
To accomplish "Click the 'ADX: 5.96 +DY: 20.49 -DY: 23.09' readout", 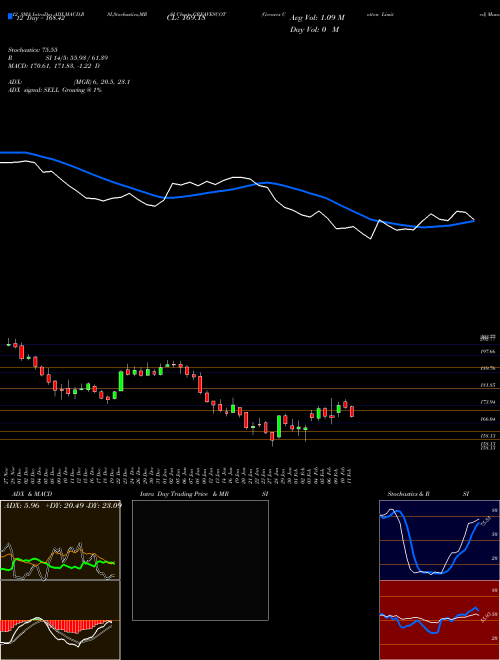I will coord(63,505).
